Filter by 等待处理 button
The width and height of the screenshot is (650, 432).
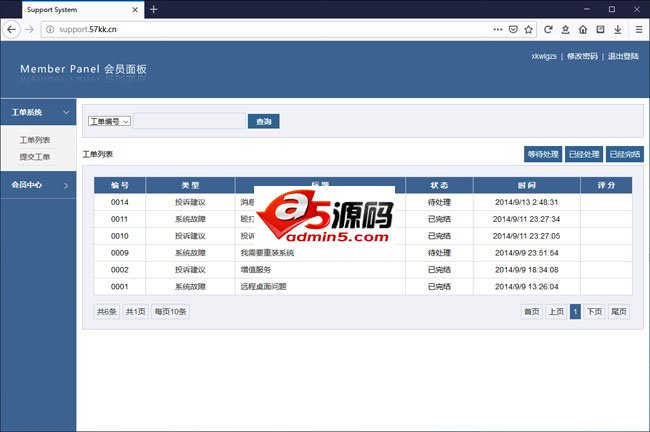click(543, 154)
